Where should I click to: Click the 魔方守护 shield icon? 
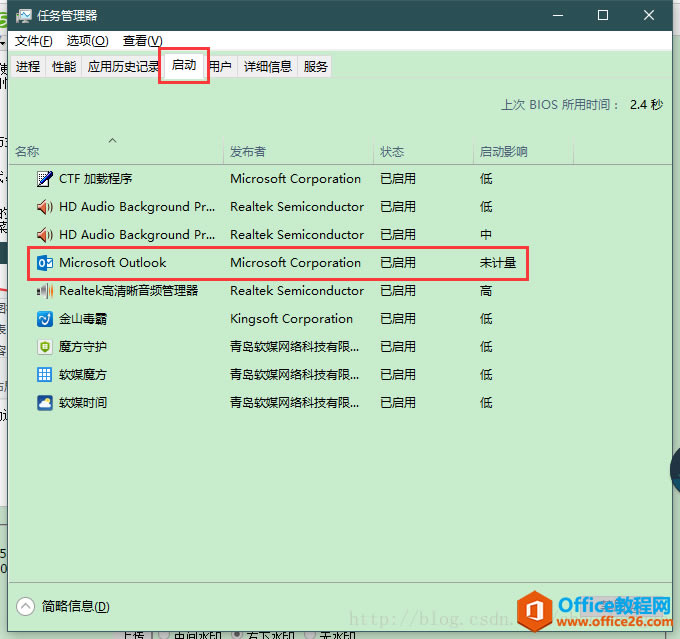pos(44,347)
